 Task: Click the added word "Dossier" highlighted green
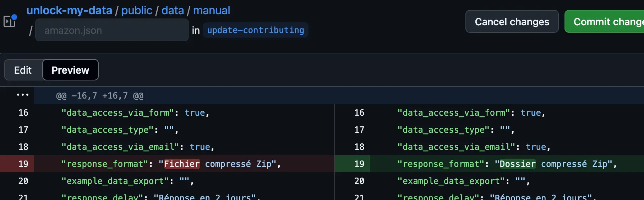517,164
